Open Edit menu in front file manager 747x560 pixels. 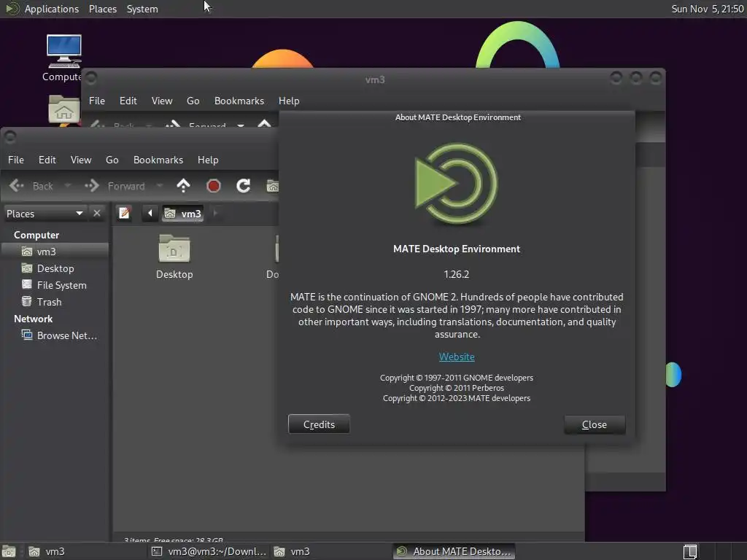47,160
